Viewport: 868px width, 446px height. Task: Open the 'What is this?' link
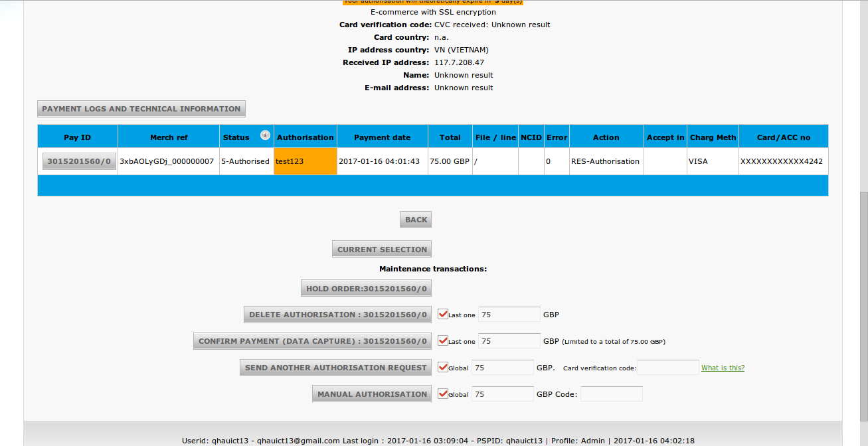[723, 368]
